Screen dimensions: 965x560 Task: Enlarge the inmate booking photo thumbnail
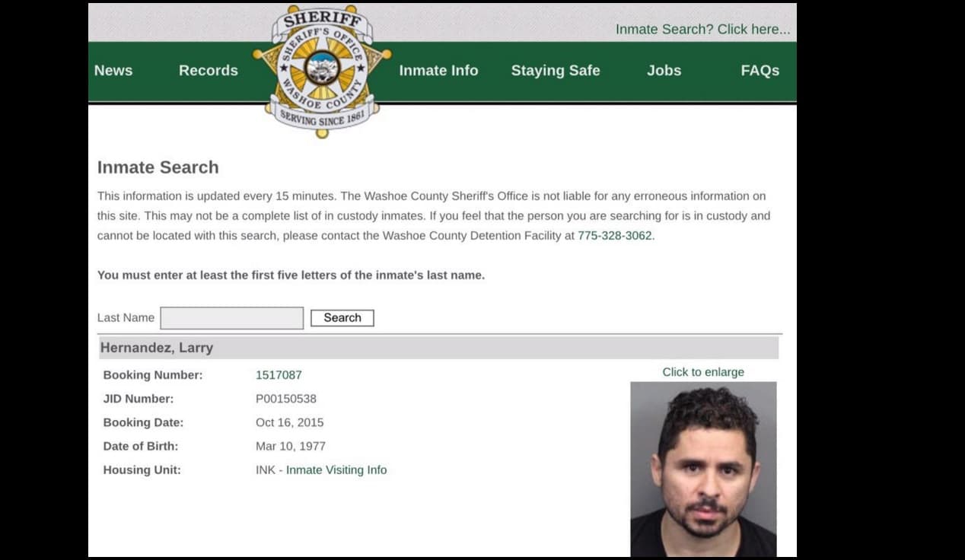pos(702,469)
